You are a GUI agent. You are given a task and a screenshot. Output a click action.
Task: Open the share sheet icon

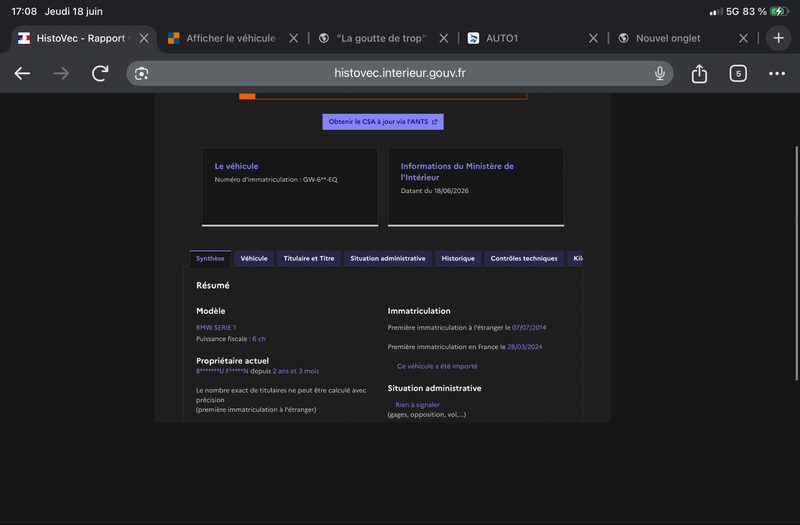click(699, 73)
